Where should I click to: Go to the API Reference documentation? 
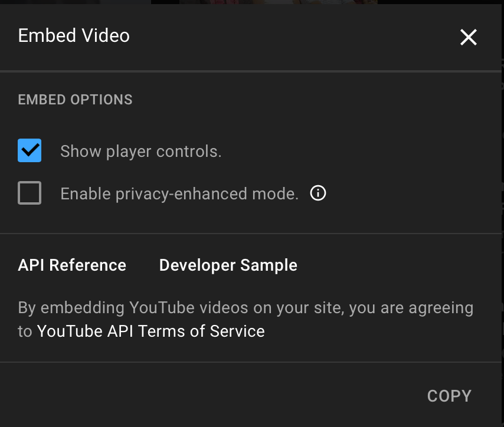pos(72,265)
